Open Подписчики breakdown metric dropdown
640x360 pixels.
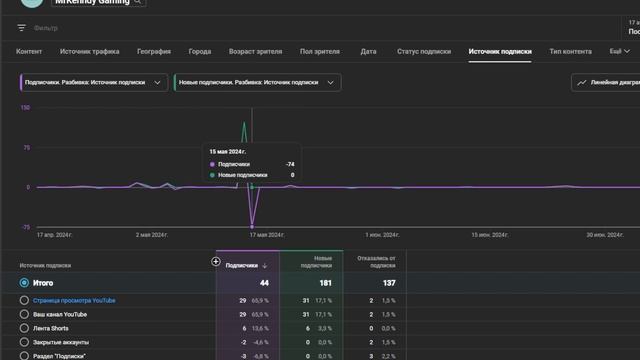coord(93,82)
